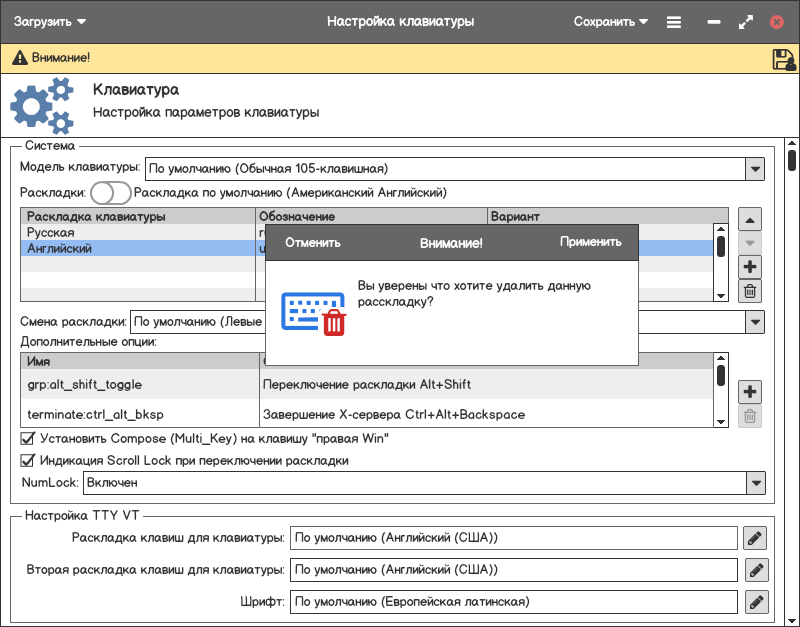This screenshot has height=627, width=800.
Task: Expand the keyboard model dropdown
Action: (755, 169)
